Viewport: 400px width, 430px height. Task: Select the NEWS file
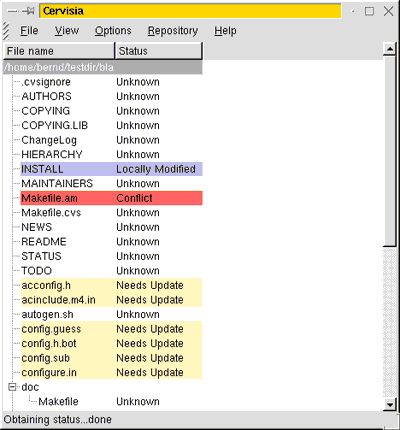point(37,227)
